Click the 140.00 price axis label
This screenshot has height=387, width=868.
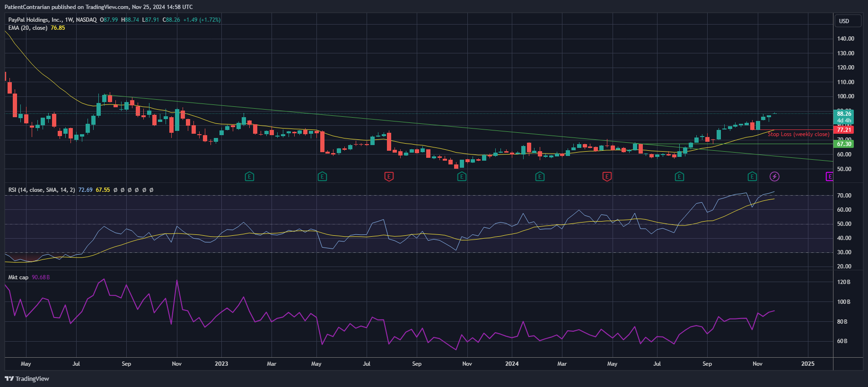coord(846,39)
